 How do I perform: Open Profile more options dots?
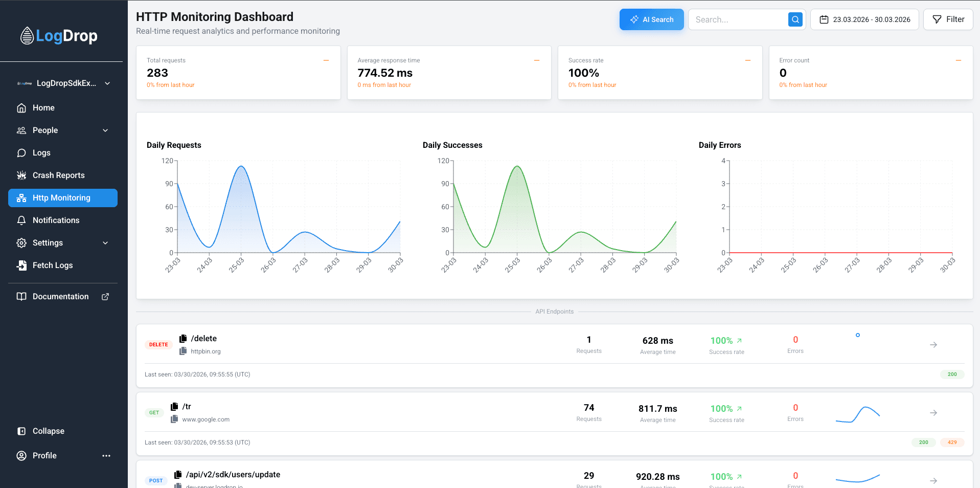[106, 456]
